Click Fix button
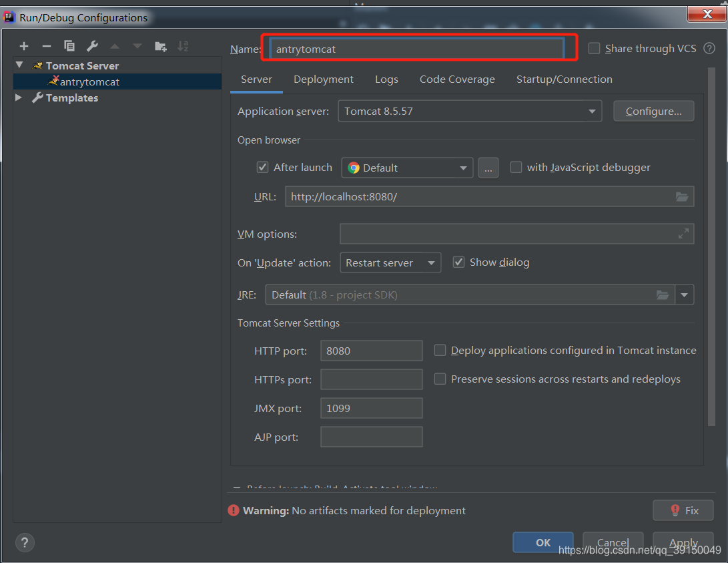Image resolution: width=728 pixels, height=563 pixels. [x=683, y=510]
